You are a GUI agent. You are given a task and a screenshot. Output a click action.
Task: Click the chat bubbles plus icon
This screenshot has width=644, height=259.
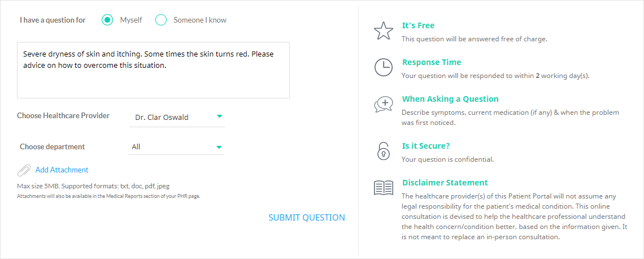tap(383, 105)
